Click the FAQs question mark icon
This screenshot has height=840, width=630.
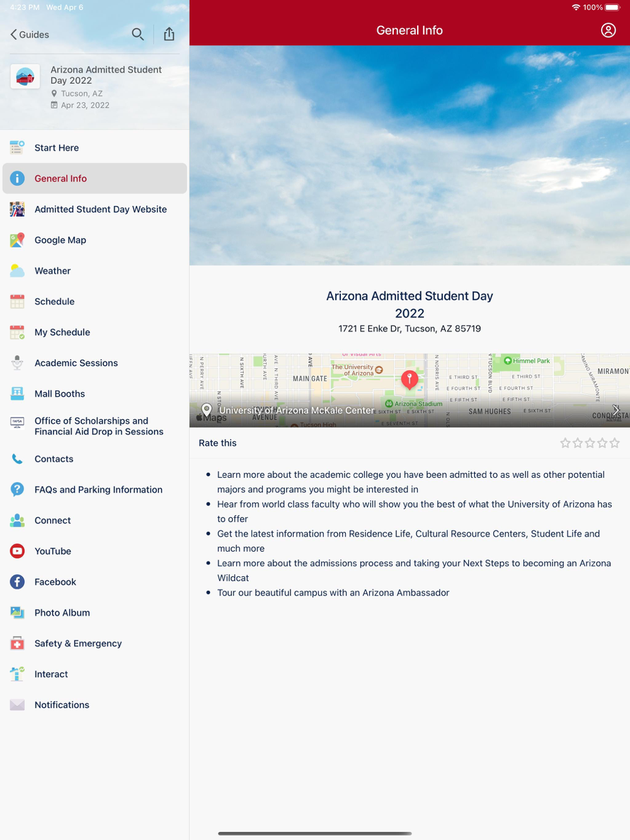pos(18,490)
